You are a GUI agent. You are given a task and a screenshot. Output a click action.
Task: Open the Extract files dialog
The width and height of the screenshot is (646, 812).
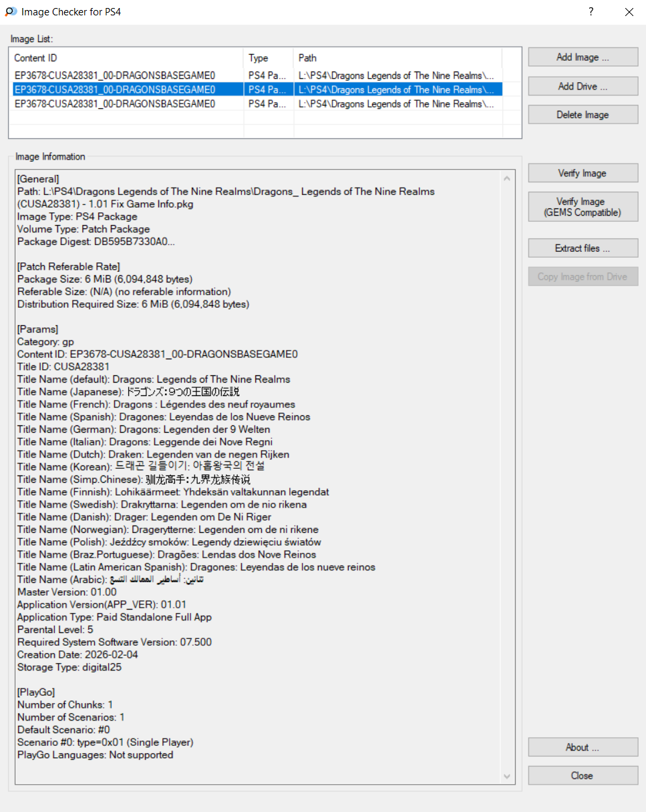583,248
